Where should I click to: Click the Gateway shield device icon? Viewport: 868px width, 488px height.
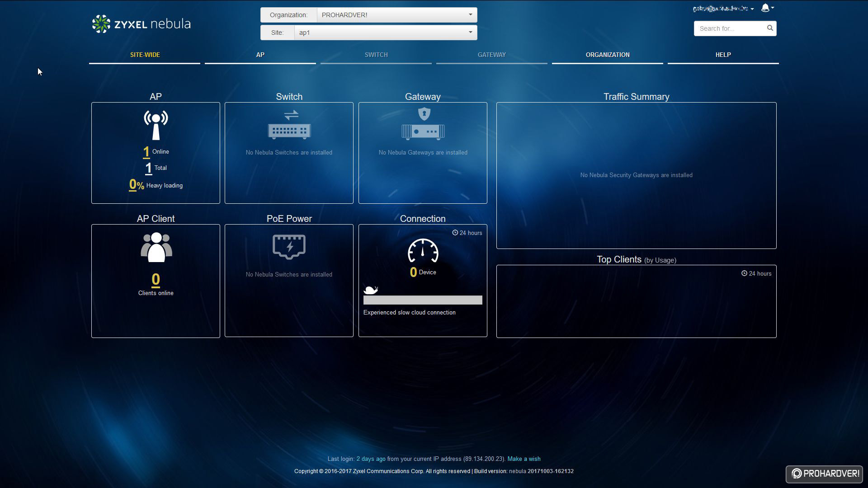click(423, 123)
